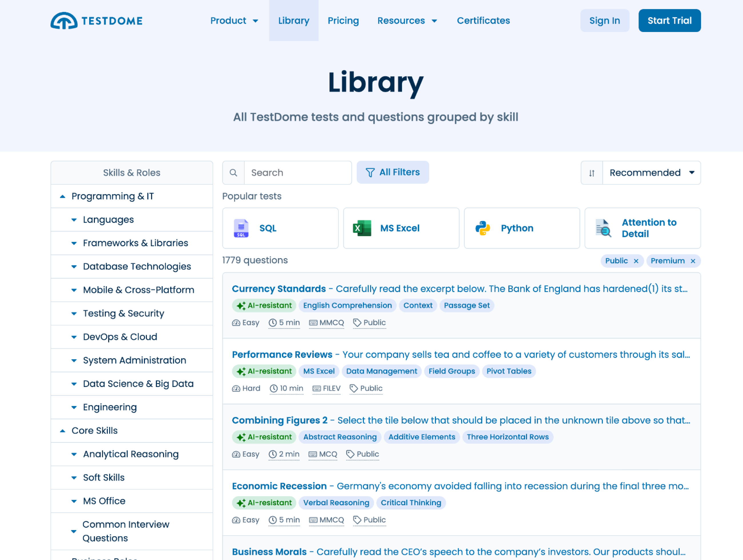Click the Sign In button
743x560 pixels.
click(604, 21)
